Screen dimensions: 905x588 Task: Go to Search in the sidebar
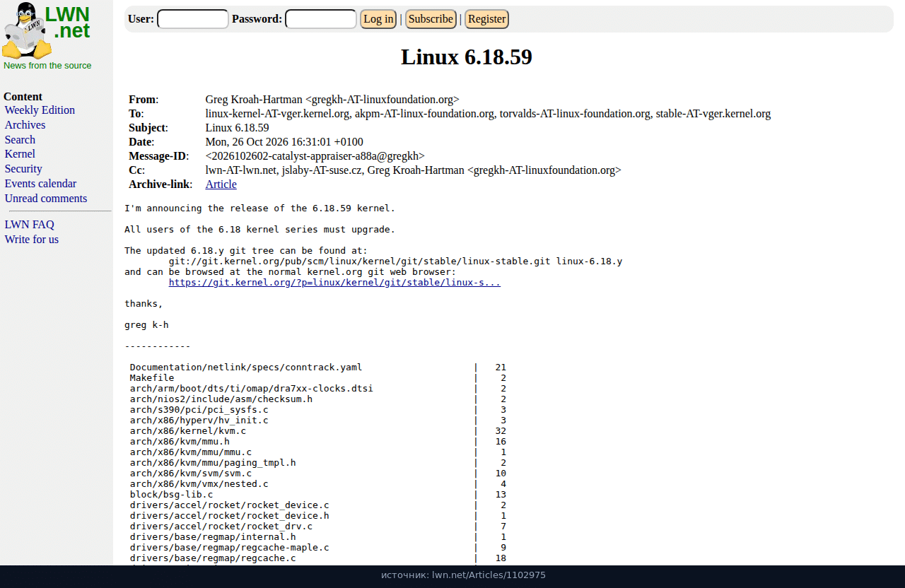(20, 140)
